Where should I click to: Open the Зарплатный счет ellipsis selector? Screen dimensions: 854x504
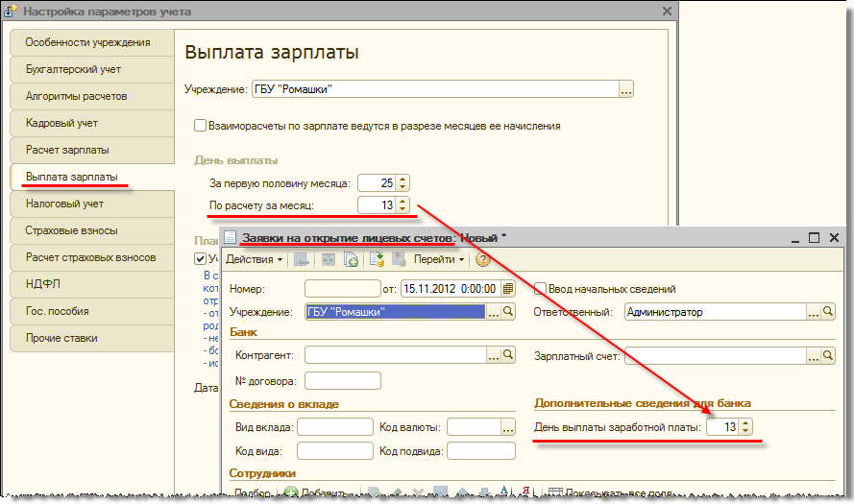coord(813,356)
